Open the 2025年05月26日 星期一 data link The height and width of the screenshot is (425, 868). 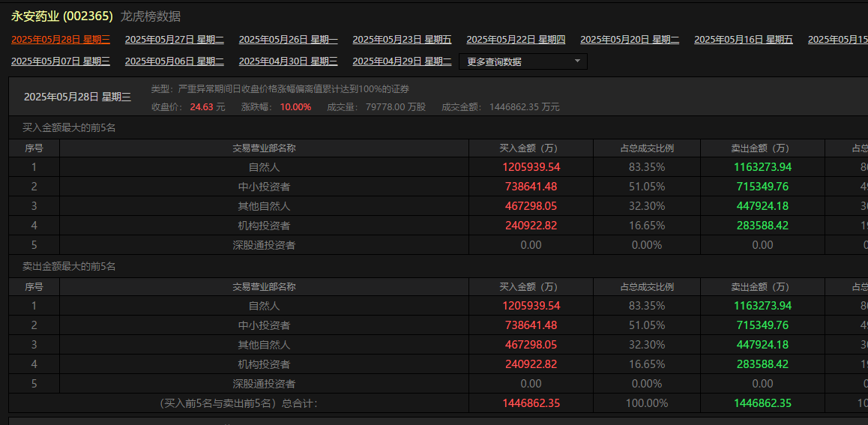(289, 39)
